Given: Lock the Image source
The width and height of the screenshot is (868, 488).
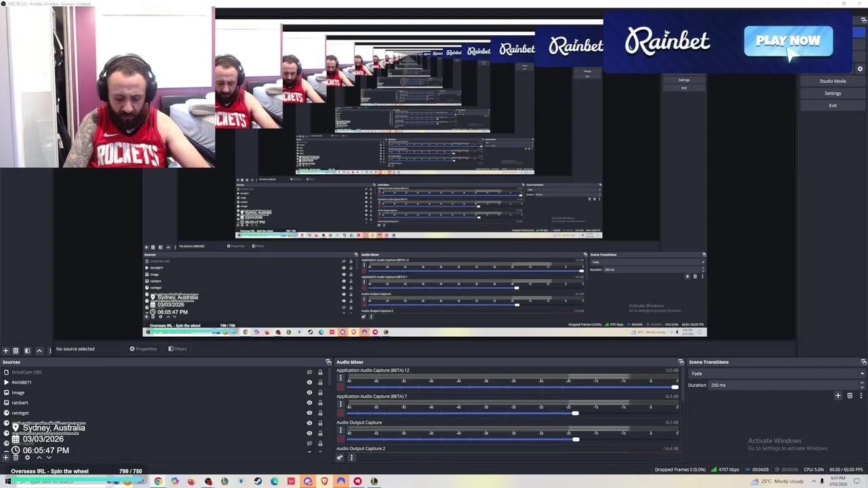Looking at the screenshot, I should 320,392.
